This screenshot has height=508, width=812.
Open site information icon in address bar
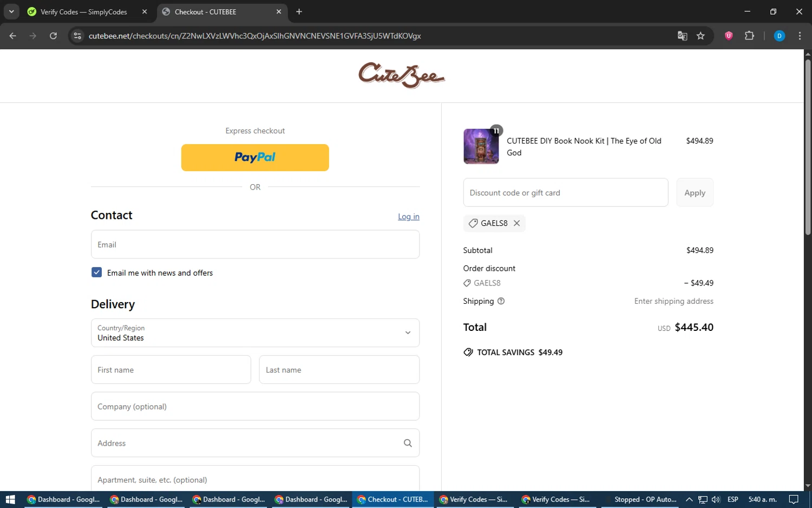(x=77, y=36)
